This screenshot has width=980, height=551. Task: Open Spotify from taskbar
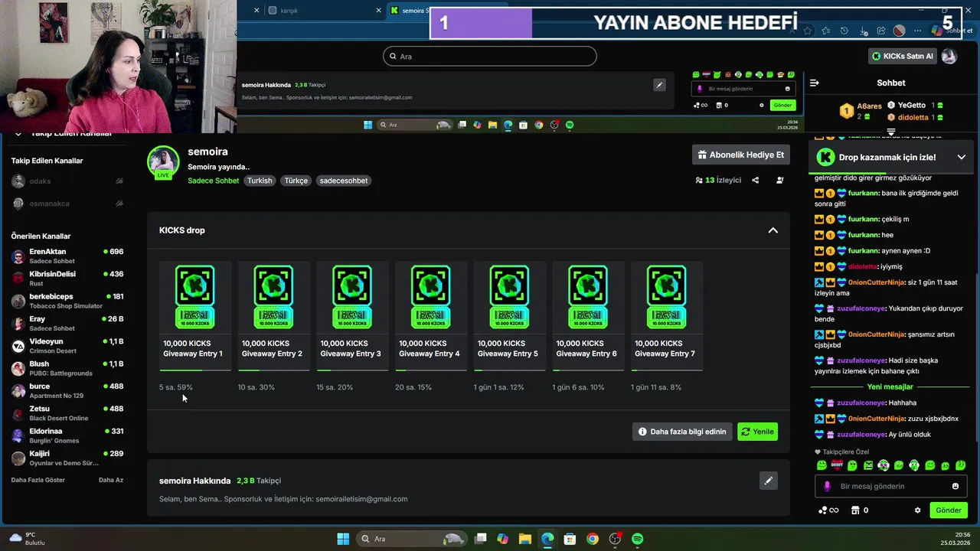[637, 539]
